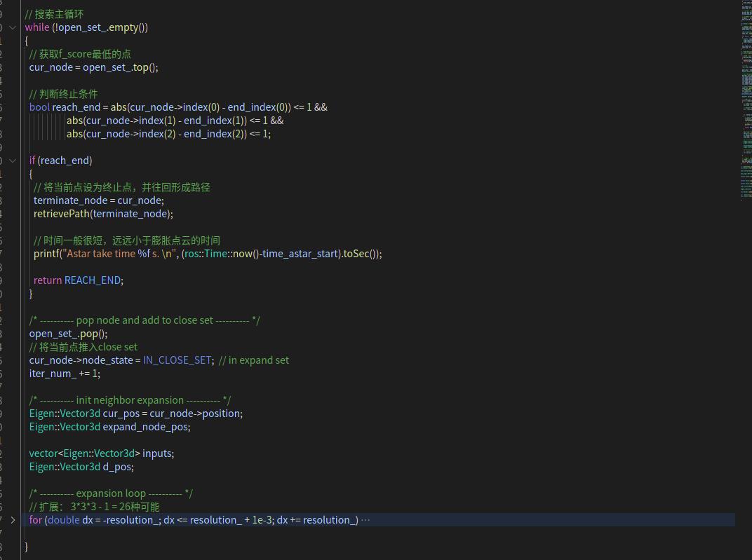The height and width of the screenshot is (560, 752).
Task: Click the printf function name
Action: (46, 254)
